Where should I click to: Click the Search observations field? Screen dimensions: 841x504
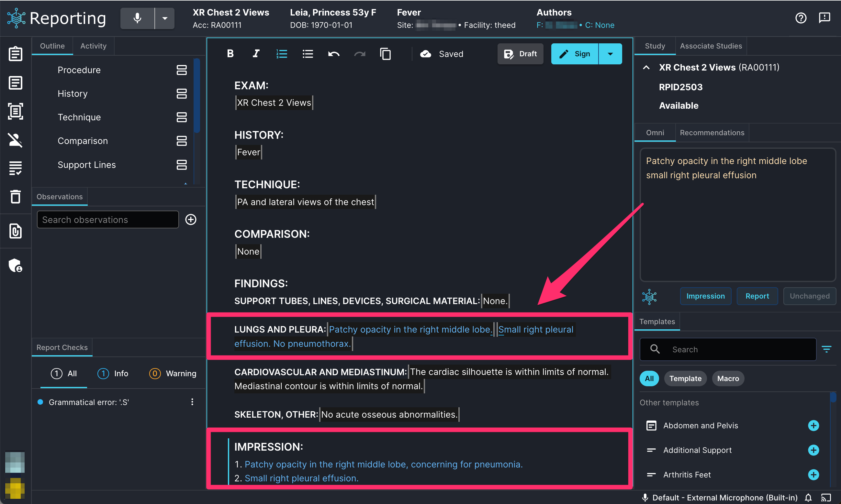coord(108,219)
